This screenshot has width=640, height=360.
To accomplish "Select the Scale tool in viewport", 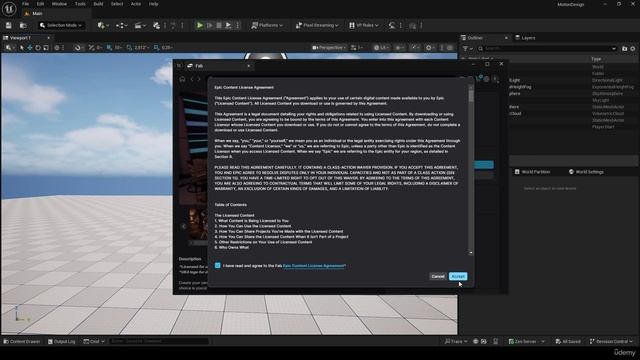I will coord(46,48).
